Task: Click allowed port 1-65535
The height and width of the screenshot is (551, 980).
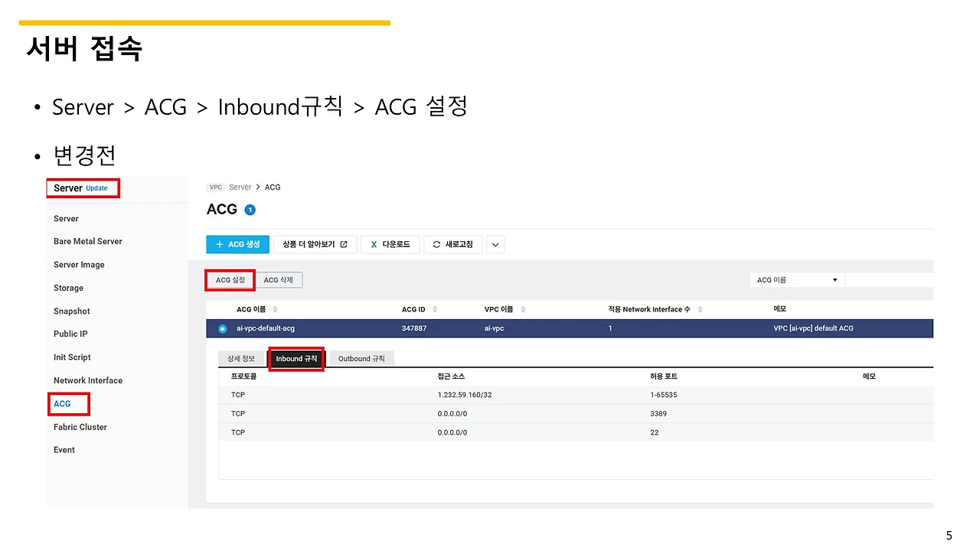Action: pyautogui.click(x=663, y=395)
